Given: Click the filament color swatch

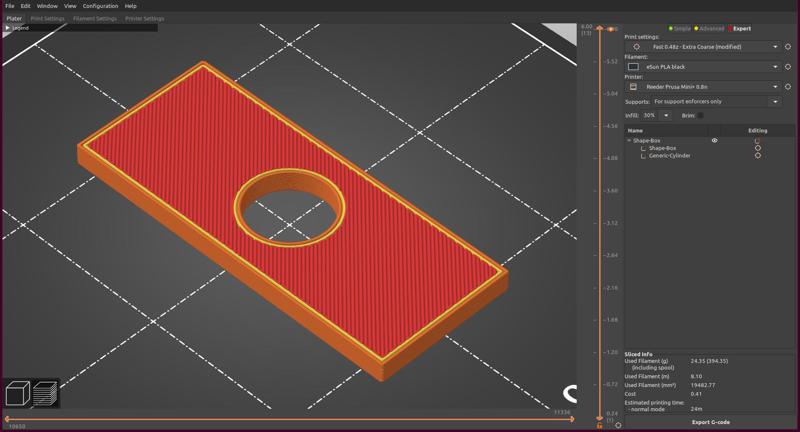Looking at the screenshot, I should click(x=633, y=67).
